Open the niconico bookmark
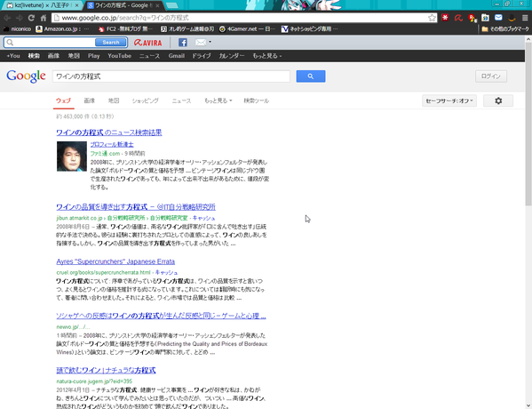 click(x=17, y=28)
